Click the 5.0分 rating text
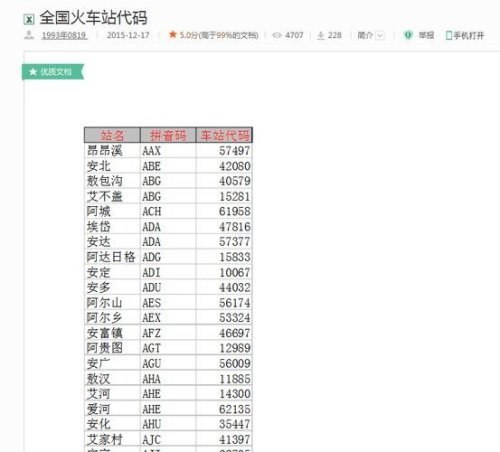This screenshot has width=500, height=452. coord(219,35)
